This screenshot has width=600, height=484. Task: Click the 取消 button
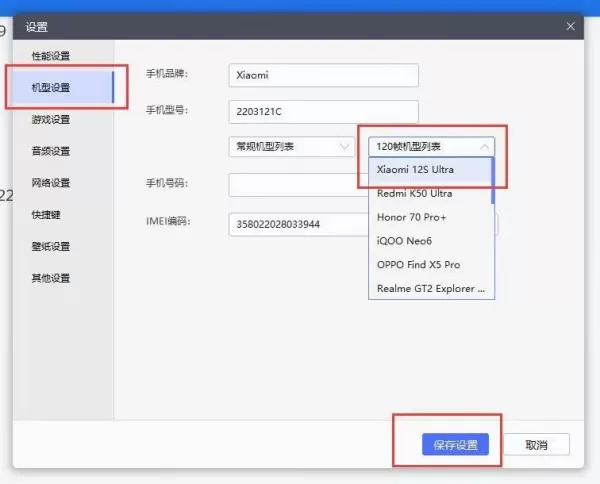click(536, 445)
